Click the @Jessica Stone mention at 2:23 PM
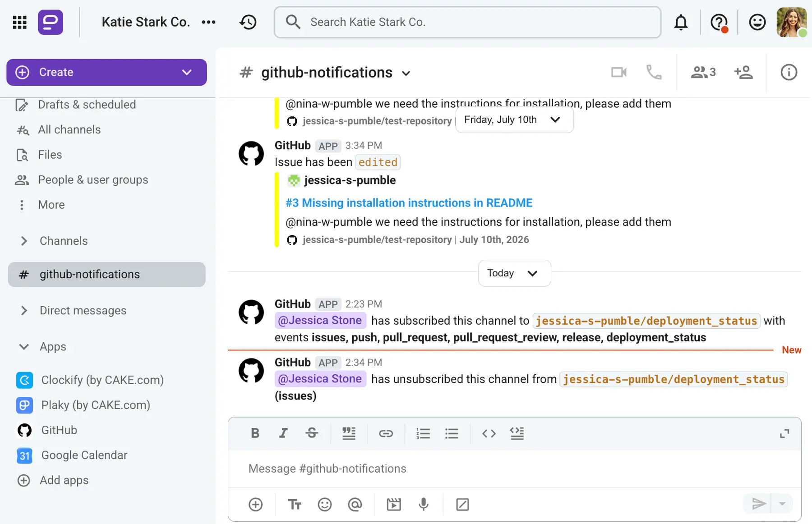Screen dimensions: 812x524 [x=320, y=321]
